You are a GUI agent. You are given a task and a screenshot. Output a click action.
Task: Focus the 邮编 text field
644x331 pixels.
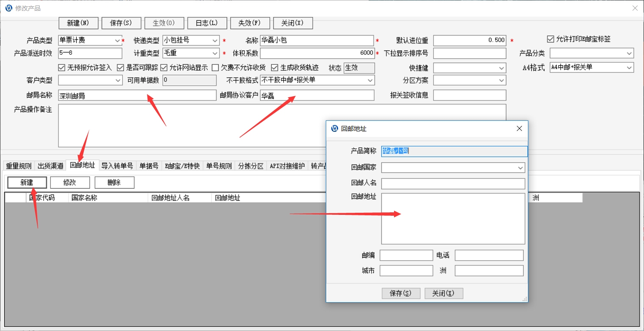point(406,255)
